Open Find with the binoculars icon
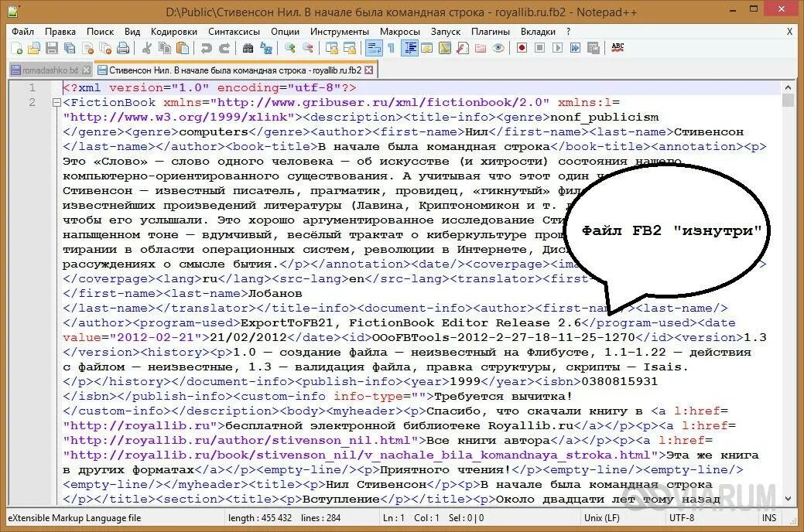 click(248, 48)
